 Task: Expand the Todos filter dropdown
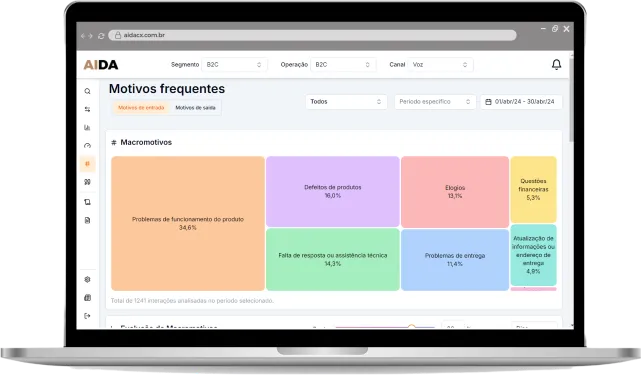(346, 101)
